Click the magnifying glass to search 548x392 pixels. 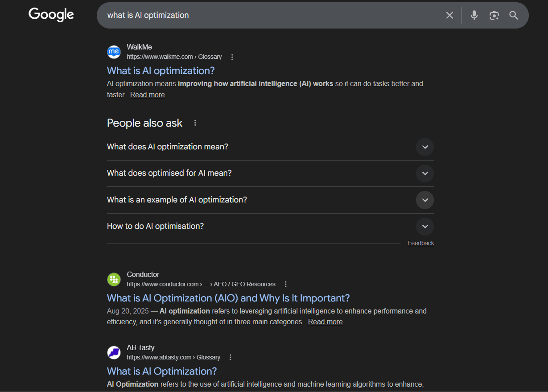(513, 15)
